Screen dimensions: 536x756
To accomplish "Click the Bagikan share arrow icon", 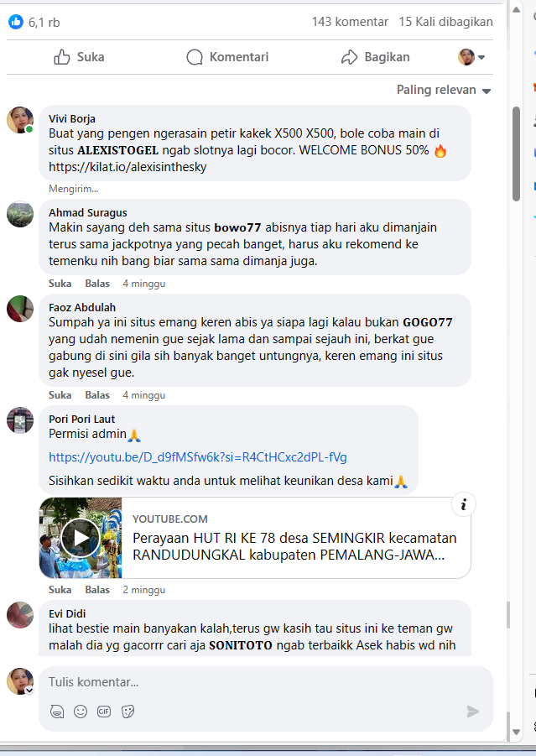I will [x=349, y=57].
